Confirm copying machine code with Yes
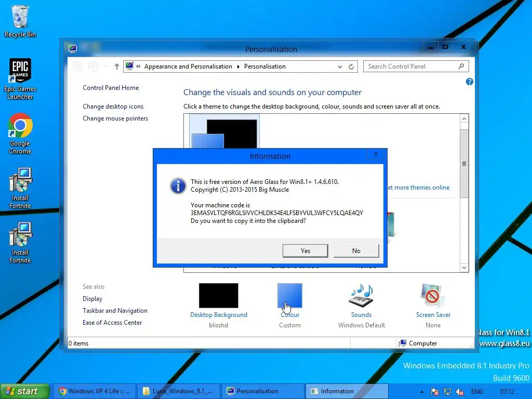Viewport: 532px width, 399px height. [305, 251]
